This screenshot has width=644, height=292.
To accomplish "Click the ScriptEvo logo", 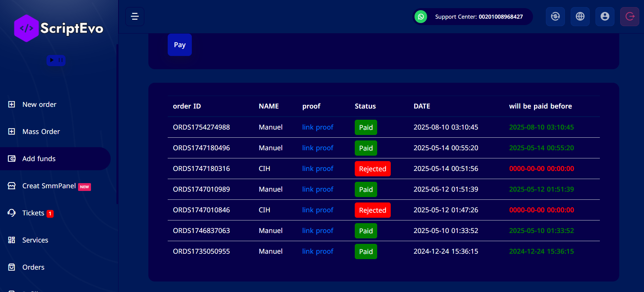I will point(59,28).
